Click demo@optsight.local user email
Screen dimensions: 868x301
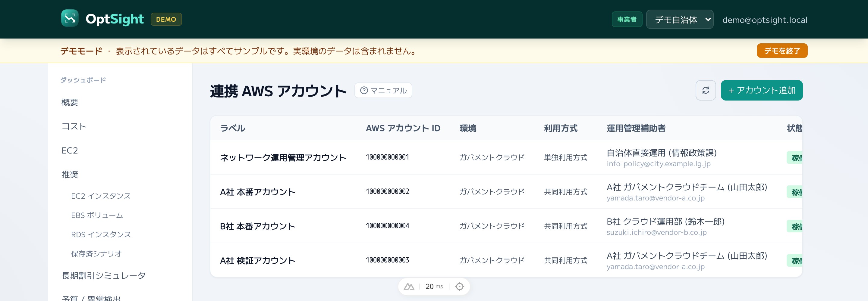[765, 20]
